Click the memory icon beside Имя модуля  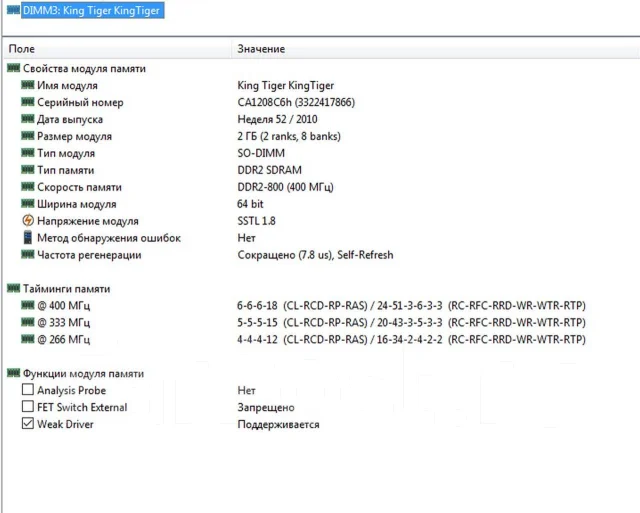pyautogui.click(x=27, y=85)
